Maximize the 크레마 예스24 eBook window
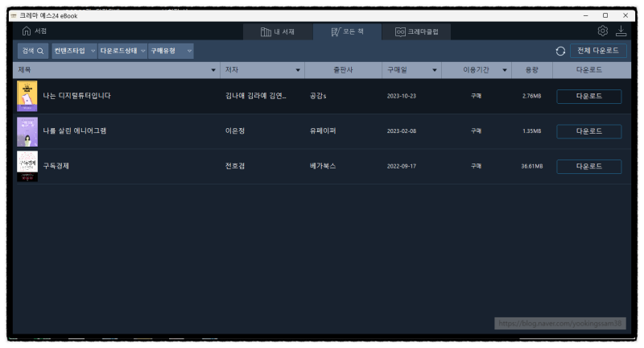The width and height of the screenshot is (644, 348). 605,15
